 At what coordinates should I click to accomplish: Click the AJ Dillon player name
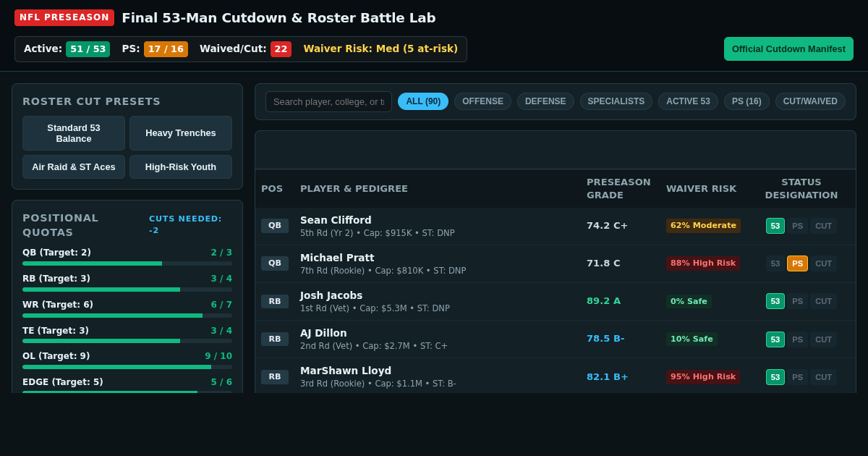click(323, 333)
